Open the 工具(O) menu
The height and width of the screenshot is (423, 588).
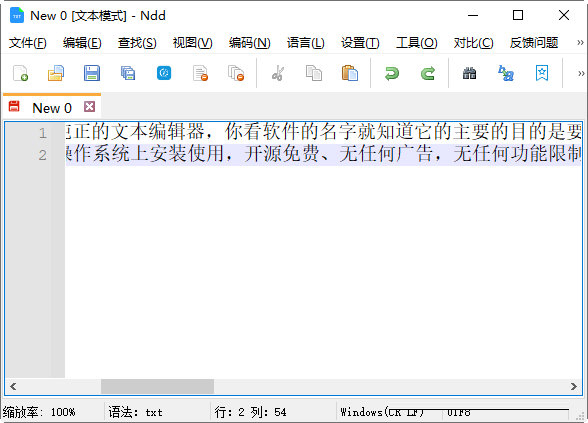click(x=417, y=43)
